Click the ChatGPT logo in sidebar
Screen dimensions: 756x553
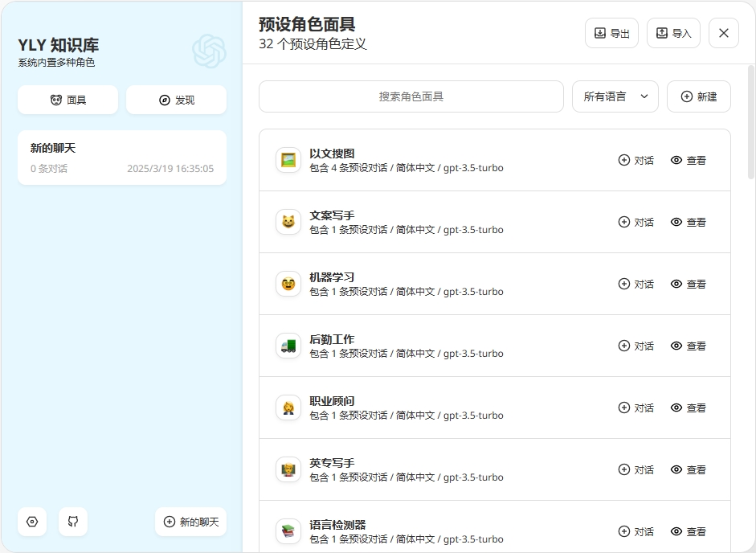pyautogui.click(x=209, y=51)
